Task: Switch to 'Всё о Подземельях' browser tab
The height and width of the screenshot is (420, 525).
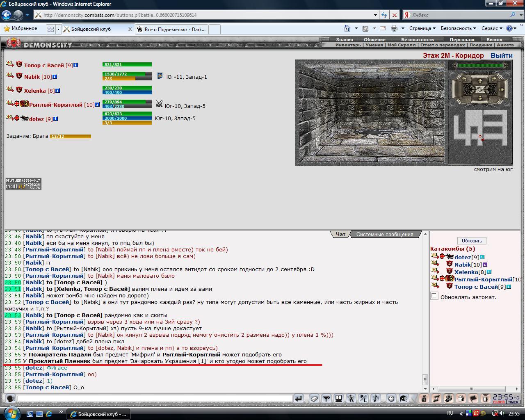Action: [x=171, y=29]
